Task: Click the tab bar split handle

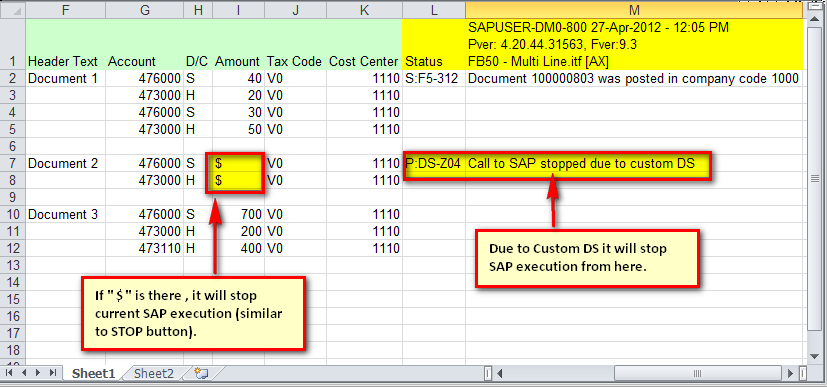Action: pyautogui.click(x=487, y=374)
